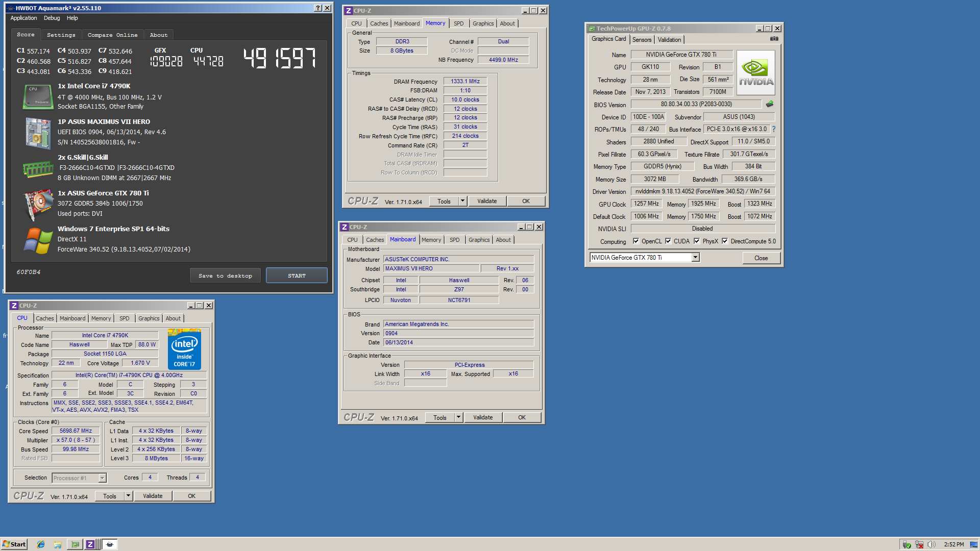This screenshot has height=551, width=980.
Task: Click the Intel Core i7 logo in CPU-Z
Action: pos(184,349)
